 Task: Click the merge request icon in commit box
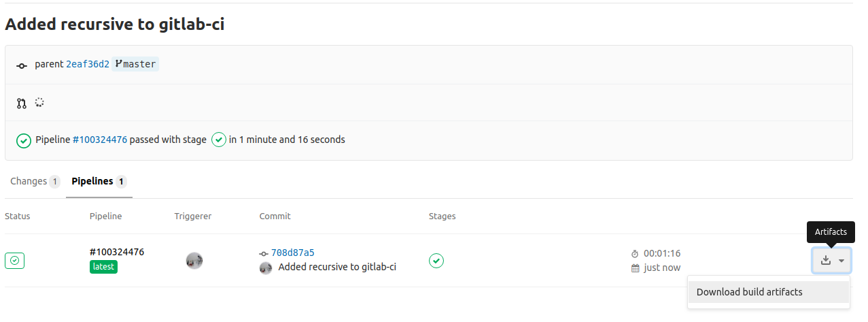tap(22, 103)
